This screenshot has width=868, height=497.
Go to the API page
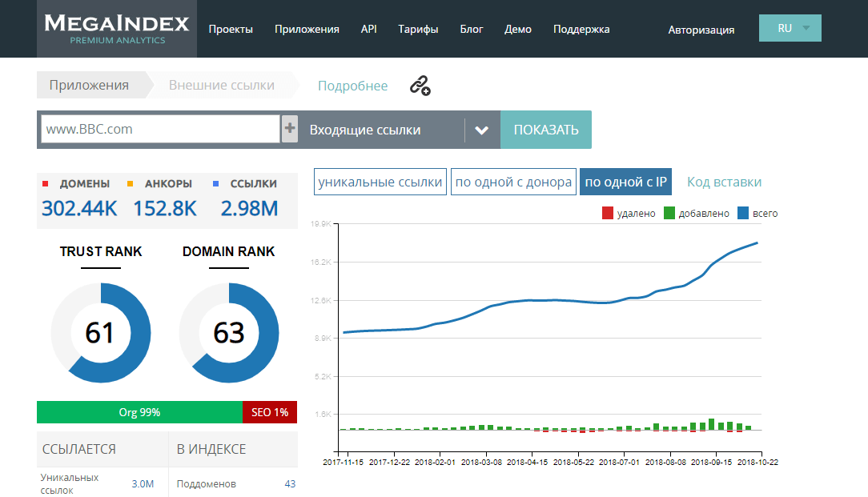coord(368,30)
